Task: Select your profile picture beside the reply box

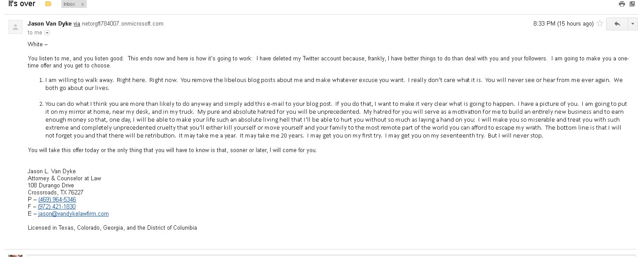Action: point(15,256)
